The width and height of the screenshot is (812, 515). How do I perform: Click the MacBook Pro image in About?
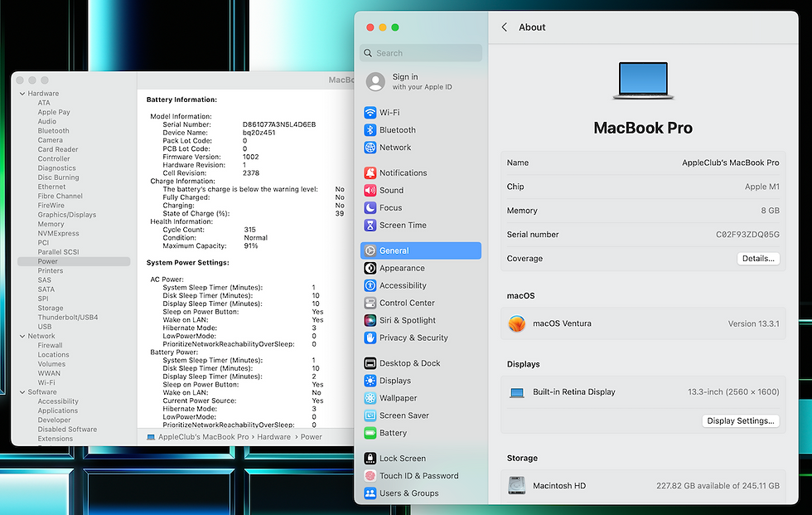(643, 80)
